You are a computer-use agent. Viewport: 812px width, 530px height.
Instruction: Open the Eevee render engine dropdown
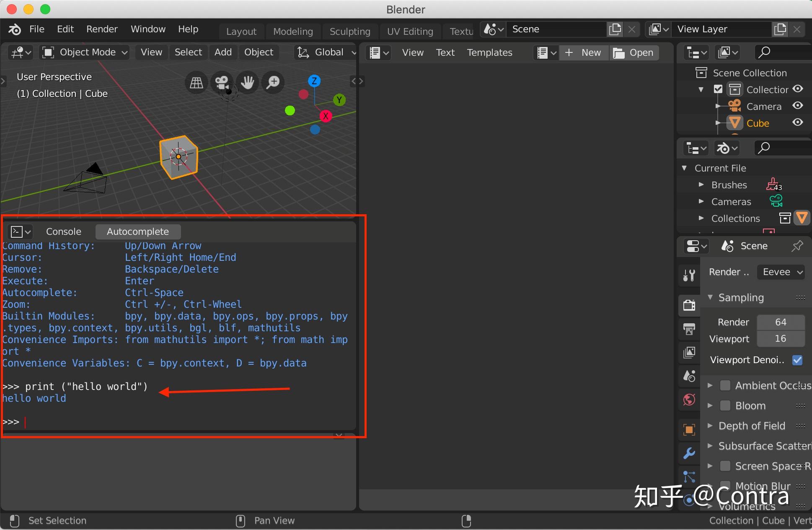[781, 272]
